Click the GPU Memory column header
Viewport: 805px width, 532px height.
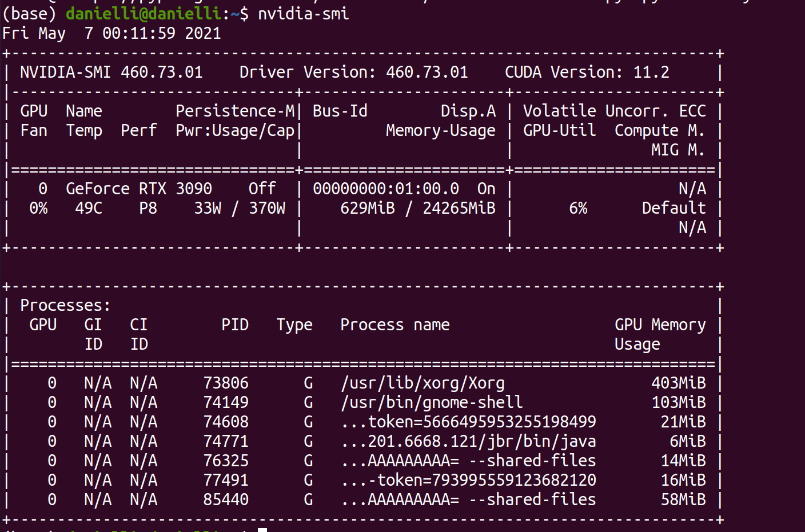tap(660, 325)
